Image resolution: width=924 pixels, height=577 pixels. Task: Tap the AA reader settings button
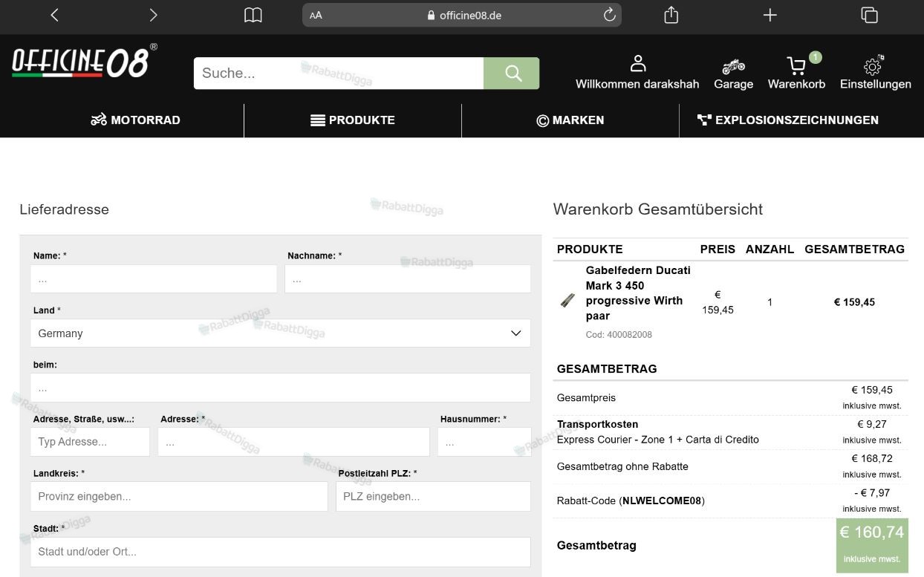(316, 15)
